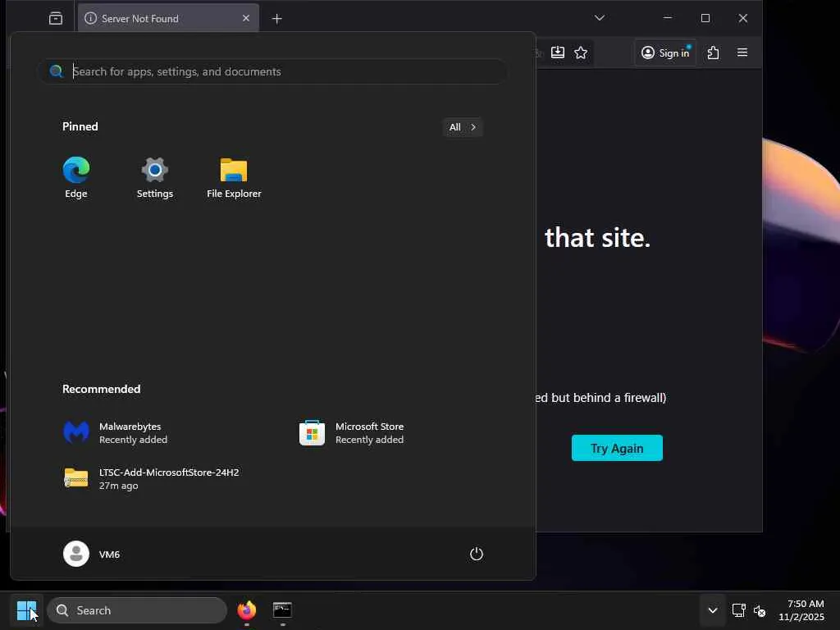Open Firefox from the taskbar
The image size is (840, 630).
click(x=246, y=610)
